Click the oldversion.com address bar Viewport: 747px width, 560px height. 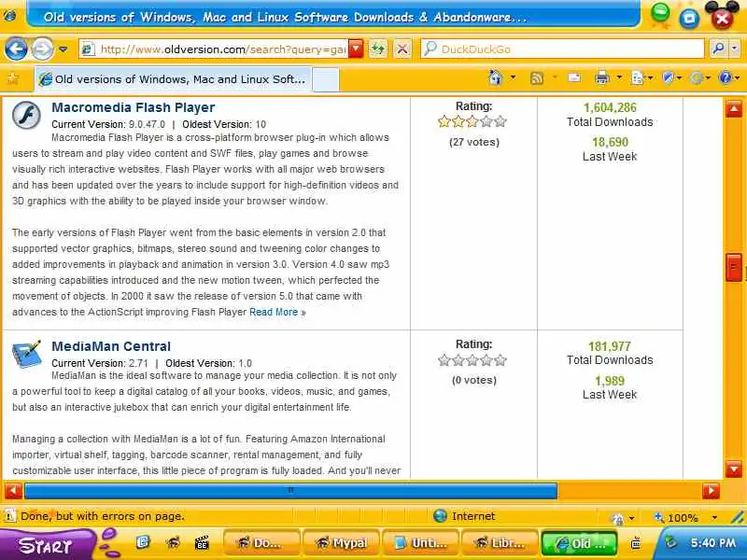point(214,49)
